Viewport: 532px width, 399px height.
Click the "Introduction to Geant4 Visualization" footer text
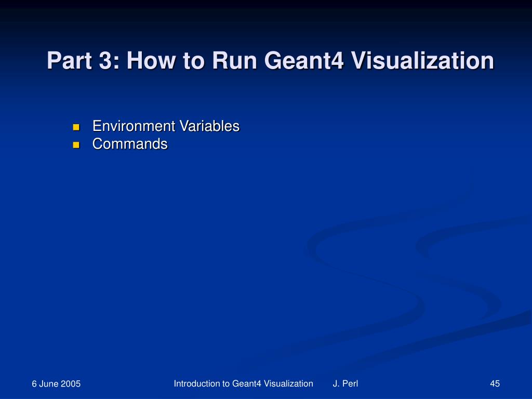tap(243, 384)
